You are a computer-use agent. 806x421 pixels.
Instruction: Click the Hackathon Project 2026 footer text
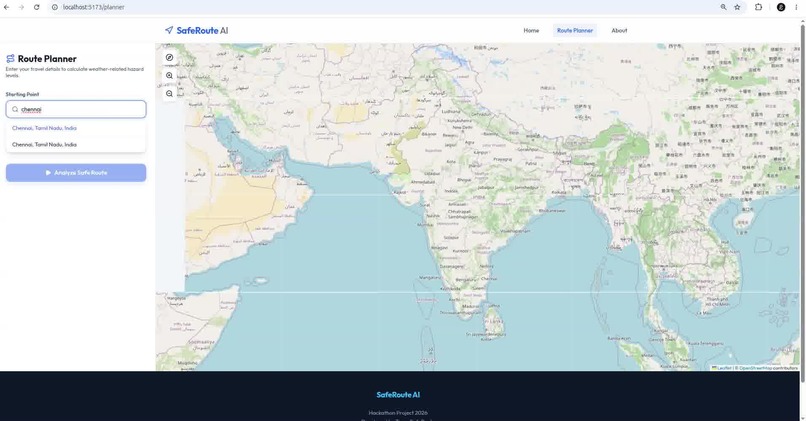pyautogui.click(x=398, y=412)
